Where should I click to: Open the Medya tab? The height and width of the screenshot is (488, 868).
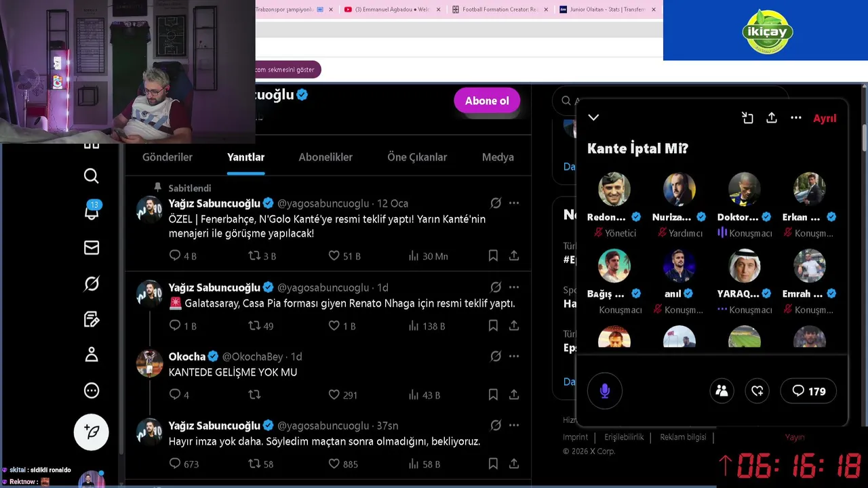[498, 157]
